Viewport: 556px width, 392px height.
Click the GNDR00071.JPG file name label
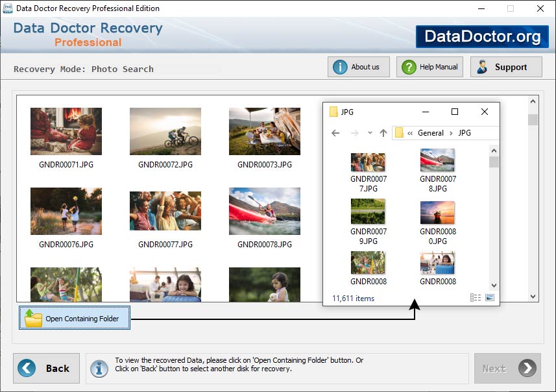(x=66, y=165)
